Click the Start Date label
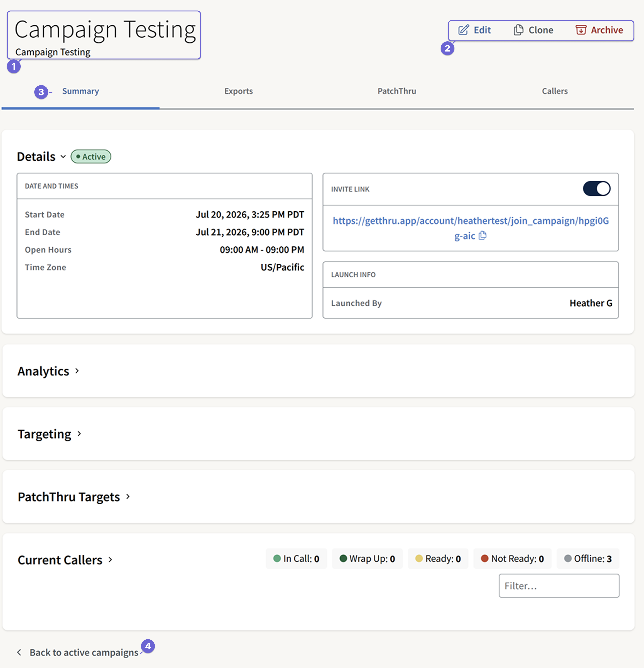The image size is (644, 668). pos(45,215)
